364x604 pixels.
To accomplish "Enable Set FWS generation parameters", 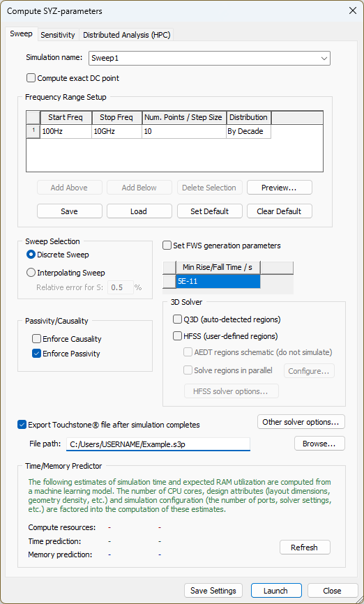I will (167, 246).
